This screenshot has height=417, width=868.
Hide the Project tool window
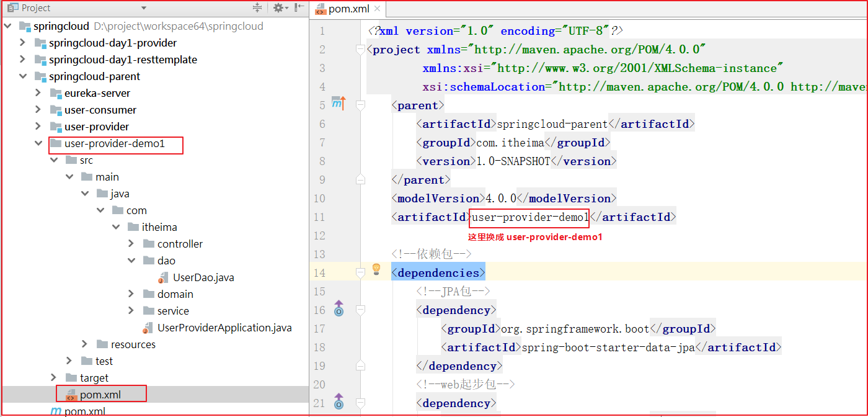(299, 8)
